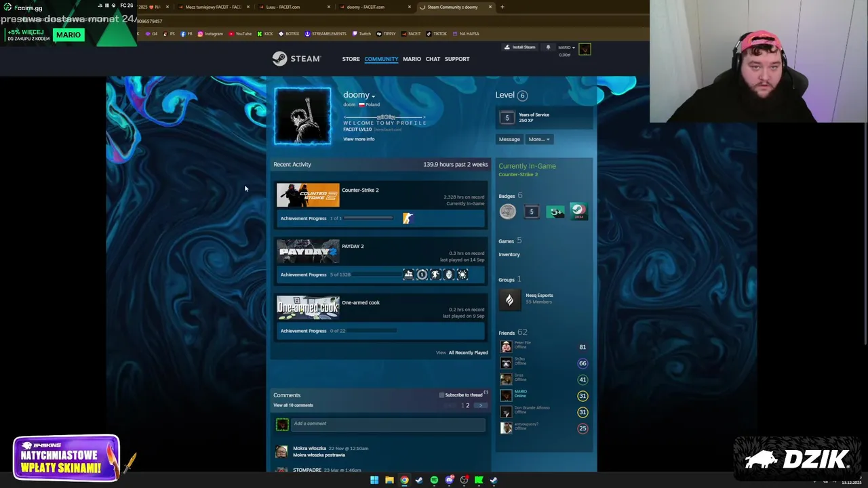Image resolution: width=868 pixels, height=488 pixels.
Task: Click the Badges 6 heading
Action: pos(510,196)
